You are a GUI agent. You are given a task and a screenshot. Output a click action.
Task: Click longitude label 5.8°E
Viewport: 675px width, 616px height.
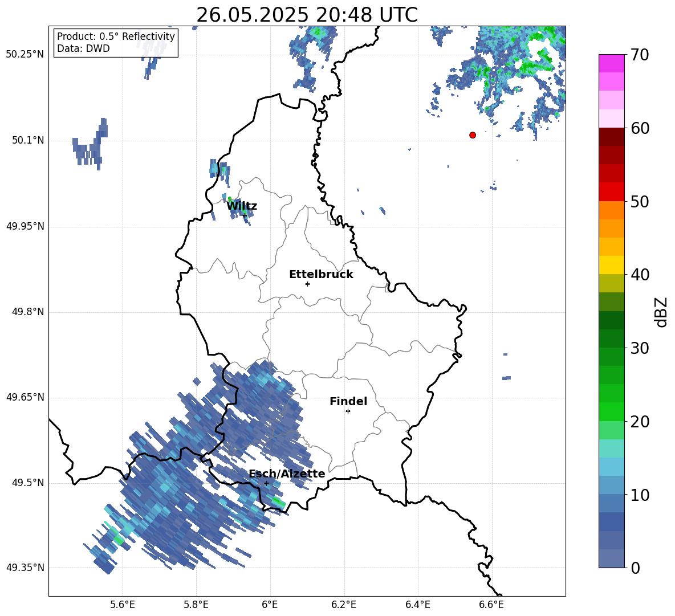pyautogui.click(x=196, y=605)
